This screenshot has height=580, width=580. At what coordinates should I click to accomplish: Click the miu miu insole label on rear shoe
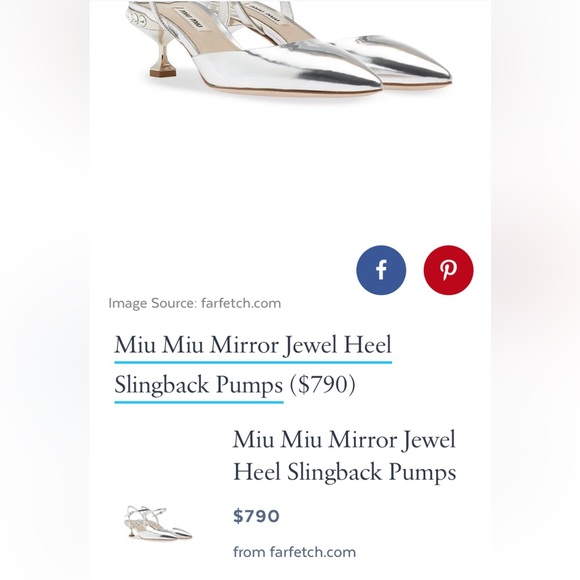click(264, 13)
